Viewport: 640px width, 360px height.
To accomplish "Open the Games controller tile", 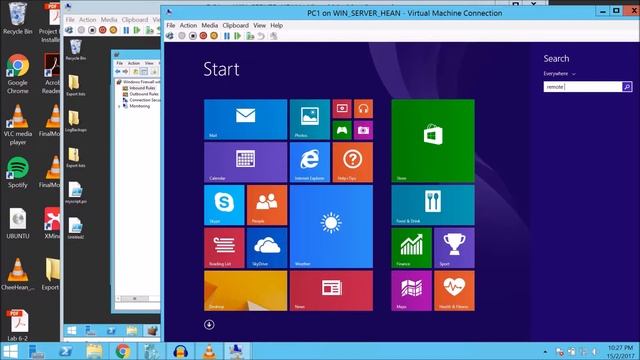I will pos(342,130).
